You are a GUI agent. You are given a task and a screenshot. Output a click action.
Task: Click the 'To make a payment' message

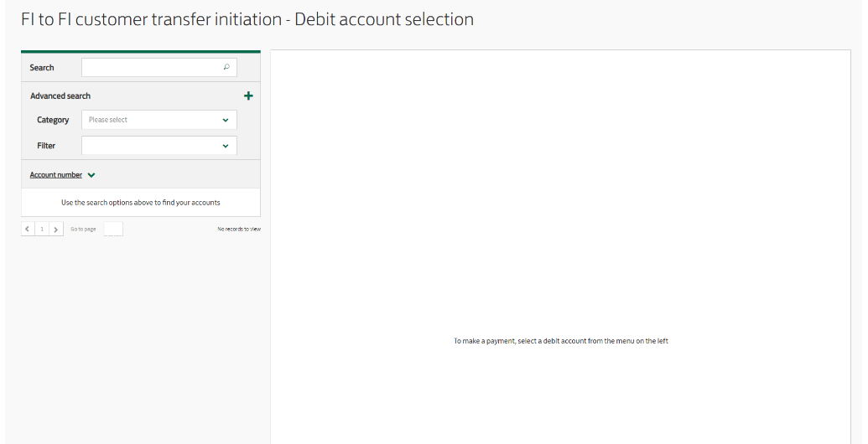561,341
